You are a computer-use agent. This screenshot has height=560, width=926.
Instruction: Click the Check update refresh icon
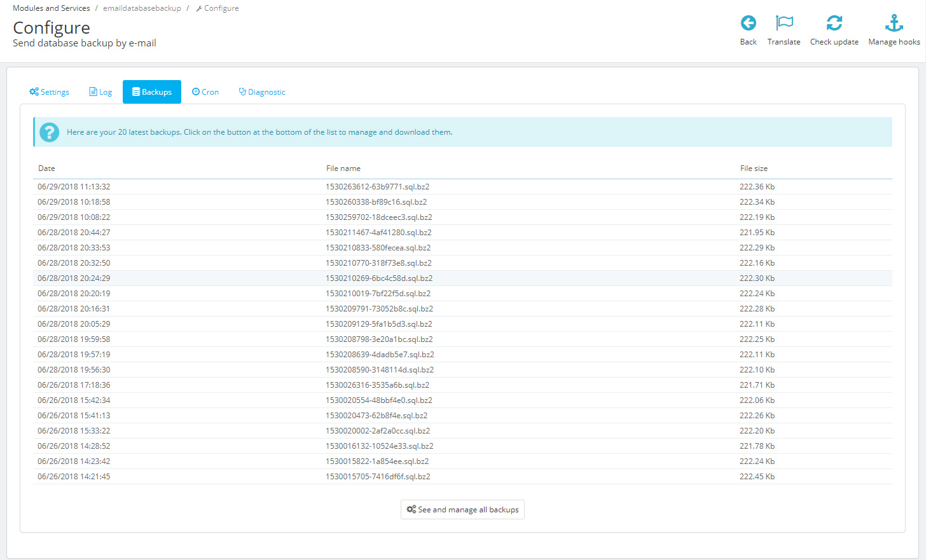[834, 24]
